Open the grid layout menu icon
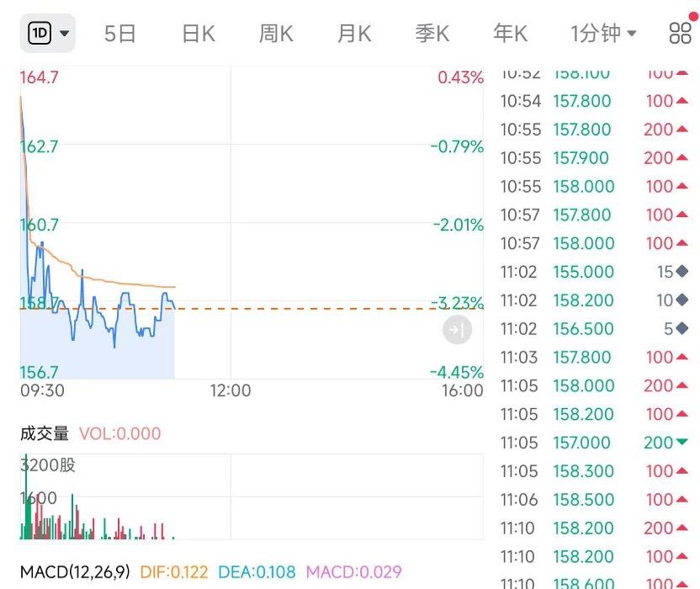The image size is (700, 589). point(680,33)
